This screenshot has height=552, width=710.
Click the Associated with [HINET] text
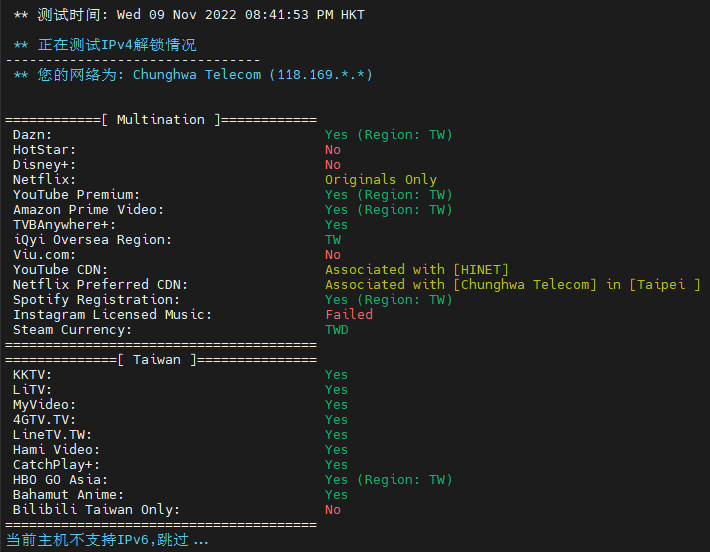pyautogui.click(x=417, y=270)
